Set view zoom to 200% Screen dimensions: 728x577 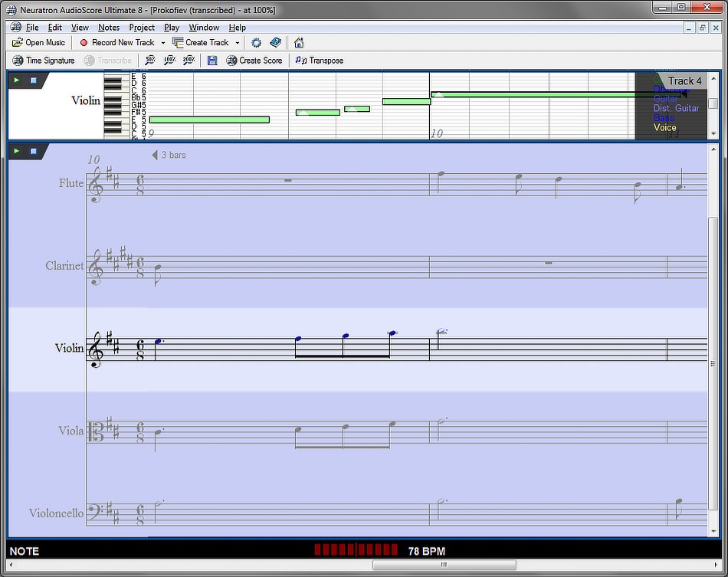pos(189,60)
